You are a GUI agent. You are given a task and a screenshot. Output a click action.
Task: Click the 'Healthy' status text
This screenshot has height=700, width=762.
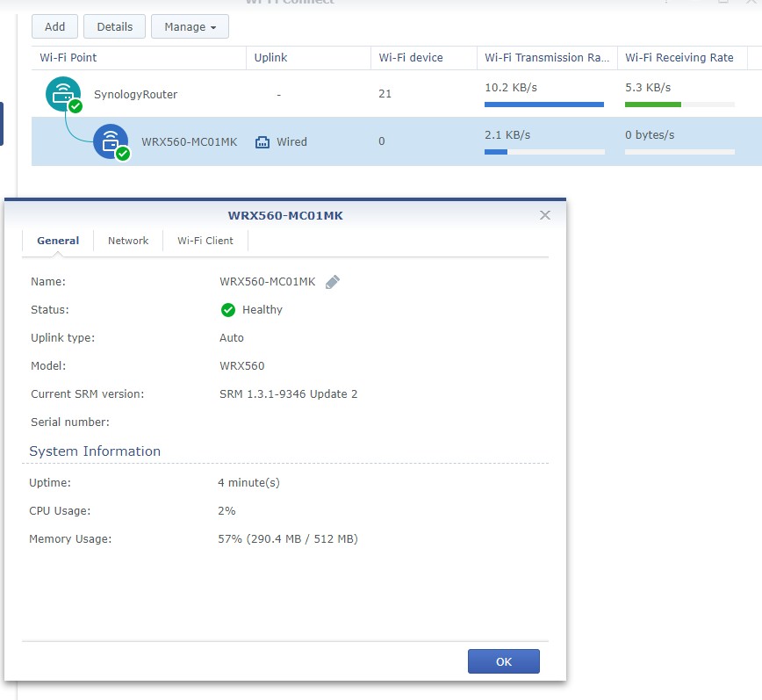coord(262,310)
